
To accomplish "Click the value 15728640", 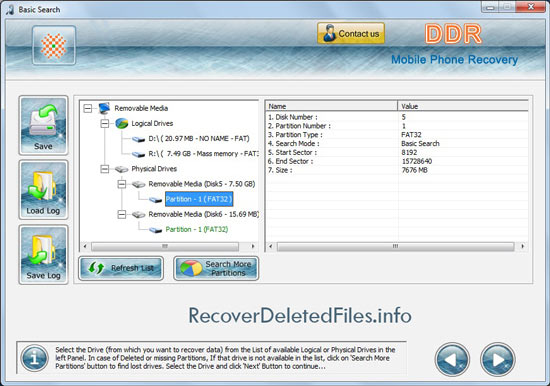I will pos(417,161).
